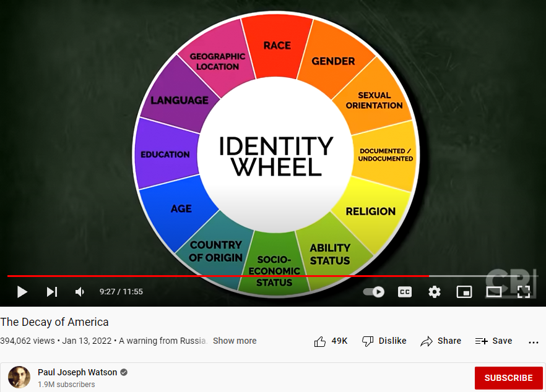Viewport: 546px width, 392px height.
Task: Toggle the autoplay switch
Action: click(374, 292)
